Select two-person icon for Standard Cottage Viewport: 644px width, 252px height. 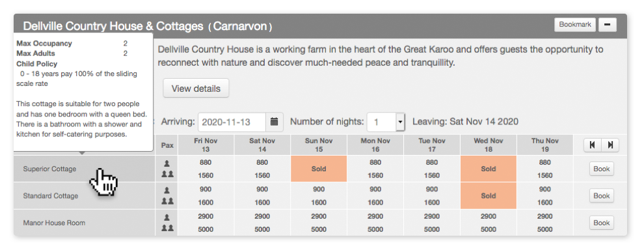click(167, 201)
